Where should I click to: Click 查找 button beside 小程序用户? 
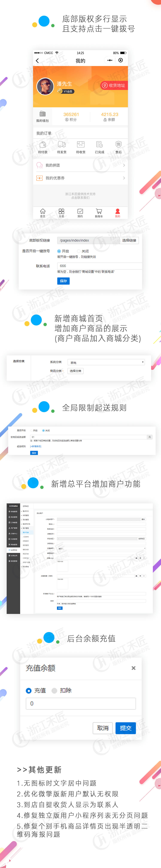(143, 519)
